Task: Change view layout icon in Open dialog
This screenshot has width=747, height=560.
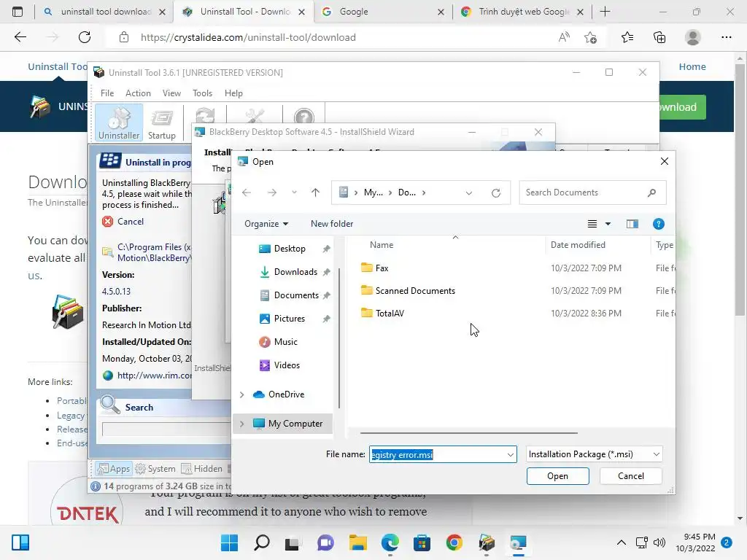Action: click(x=592, y=224)
